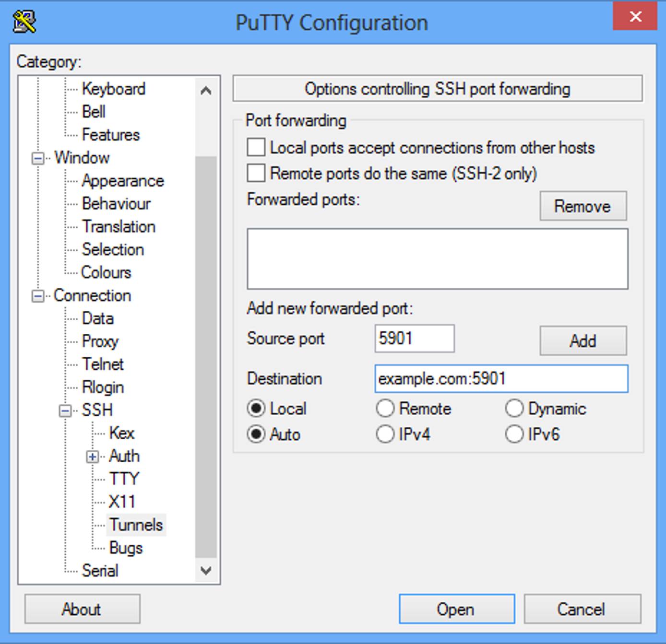Check Remote ports do the same (SSH-2 only)
Viewport: 666px width, 644px height.
tap(255, 173)
